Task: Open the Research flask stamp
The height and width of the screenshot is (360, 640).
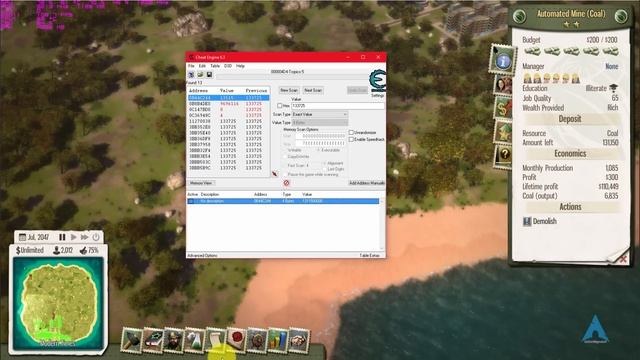Action: (195, 340)
